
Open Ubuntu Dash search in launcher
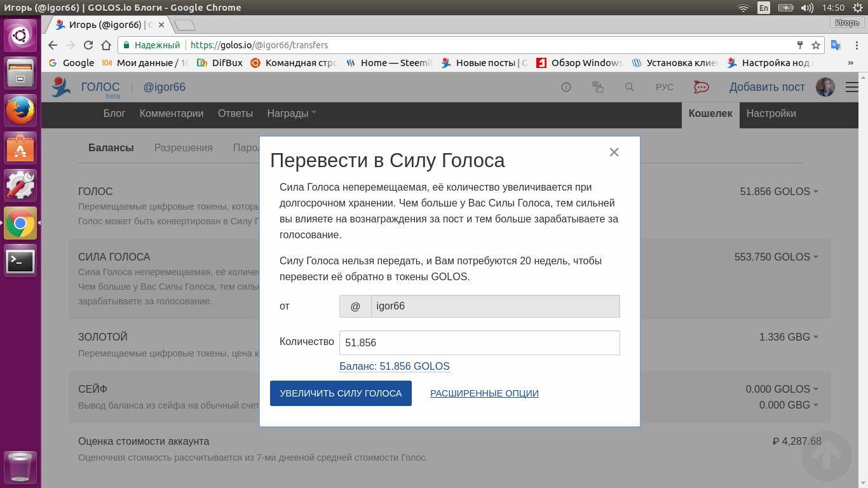click(x=20, y=36)
